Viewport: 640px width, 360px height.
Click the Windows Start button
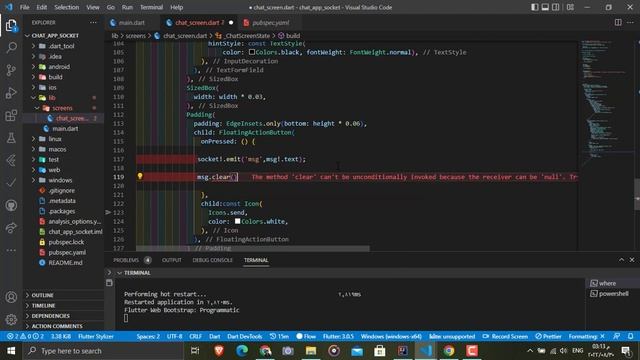click(x=11, y=351)
